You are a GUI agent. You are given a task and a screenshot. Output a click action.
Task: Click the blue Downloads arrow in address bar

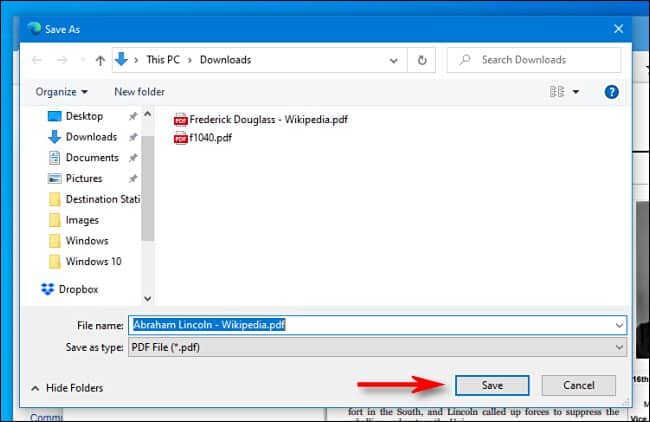(x=121, y=59)
